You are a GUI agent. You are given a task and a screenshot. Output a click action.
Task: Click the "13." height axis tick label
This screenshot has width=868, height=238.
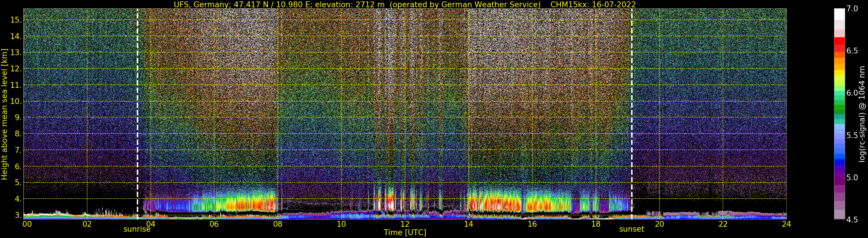pos(16,53)
